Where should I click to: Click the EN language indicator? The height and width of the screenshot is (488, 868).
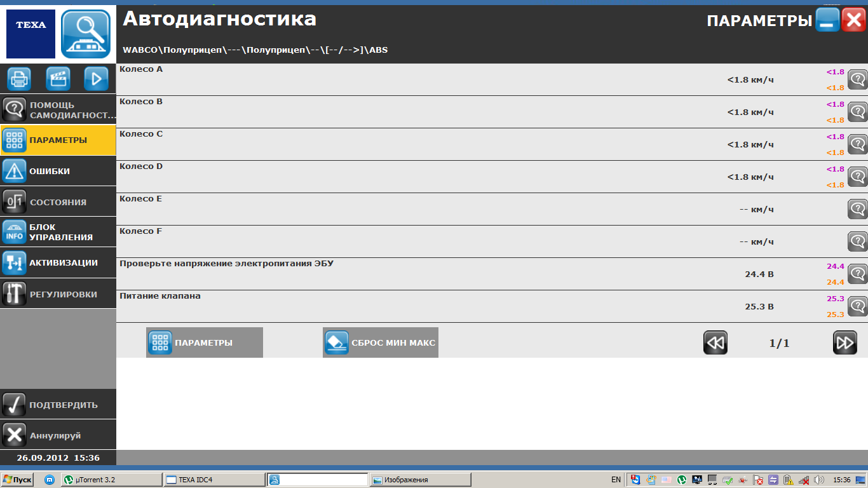click(616, 480)
